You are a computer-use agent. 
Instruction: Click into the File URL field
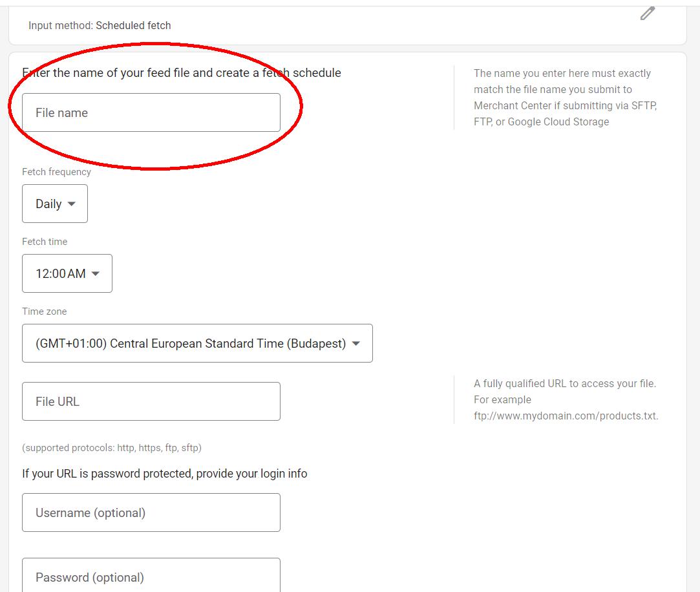(x=151, y=401)
